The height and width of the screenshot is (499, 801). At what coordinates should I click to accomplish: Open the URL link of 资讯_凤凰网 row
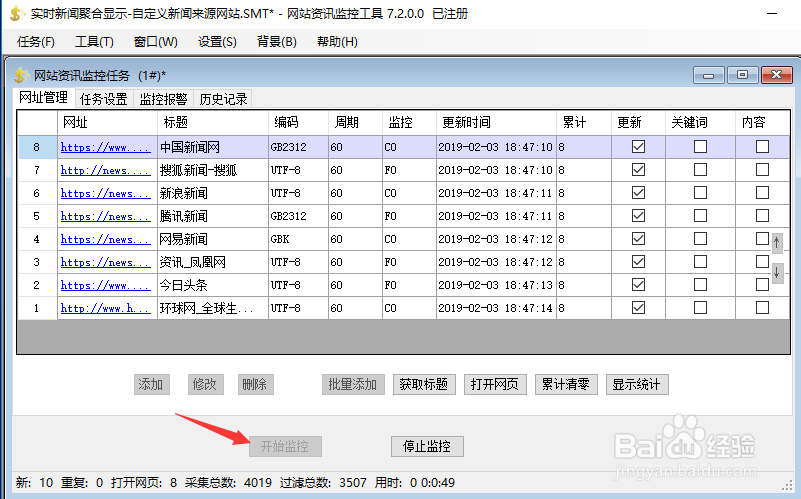coord(106,262)
